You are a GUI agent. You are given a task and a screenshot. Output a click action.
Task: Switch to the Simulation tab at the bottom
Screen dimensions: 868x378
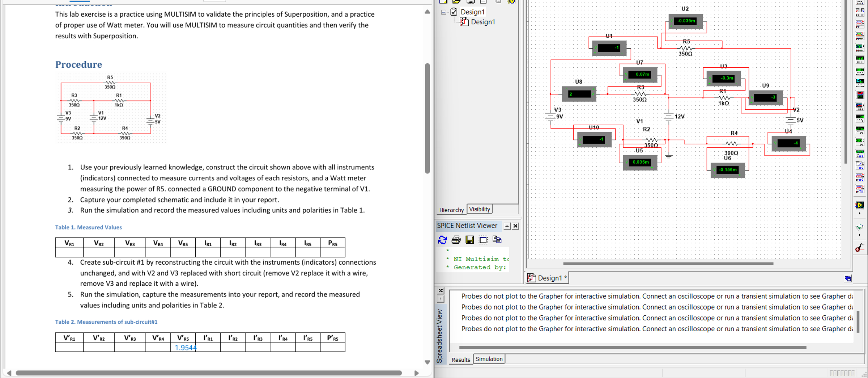489,358
